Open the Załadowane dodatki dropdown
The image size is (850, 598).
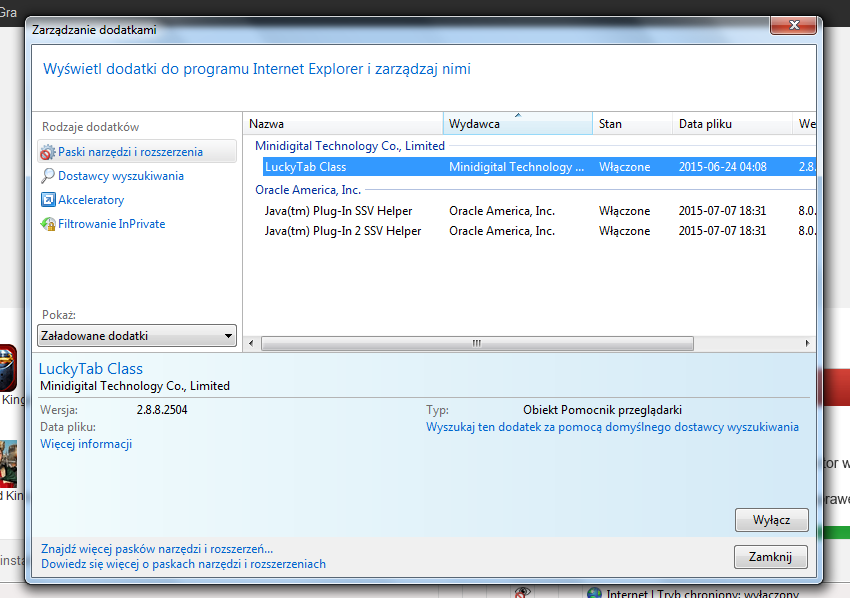[137, 336]
